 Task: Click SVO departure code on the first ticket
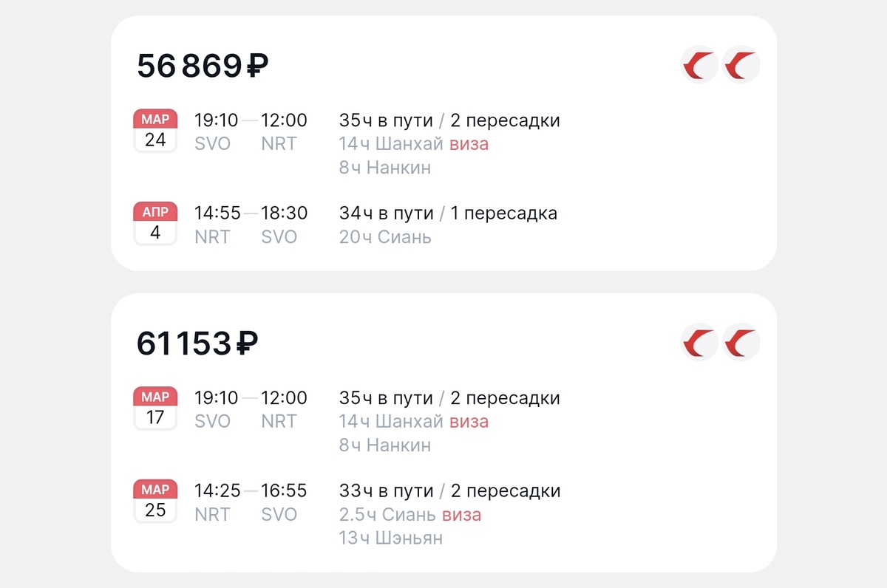212,143
